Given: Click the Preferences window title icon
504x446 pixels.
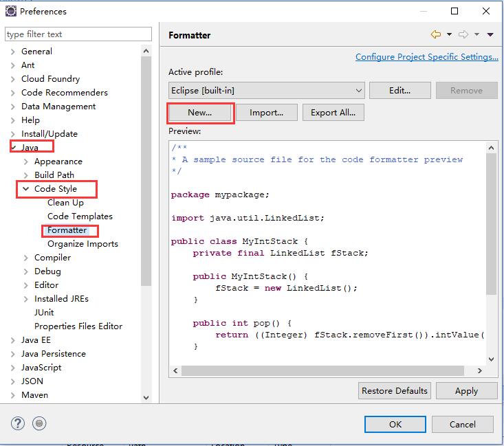Looking at the screenshot, I should pos(10,11).
